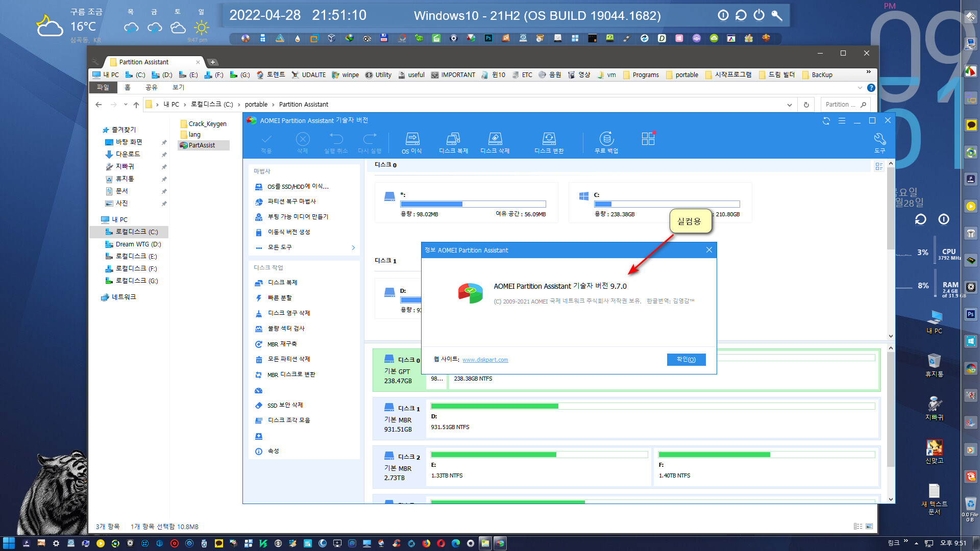Open the 홈 ribbon tab
Screen dimensions: 980x551
128,88
